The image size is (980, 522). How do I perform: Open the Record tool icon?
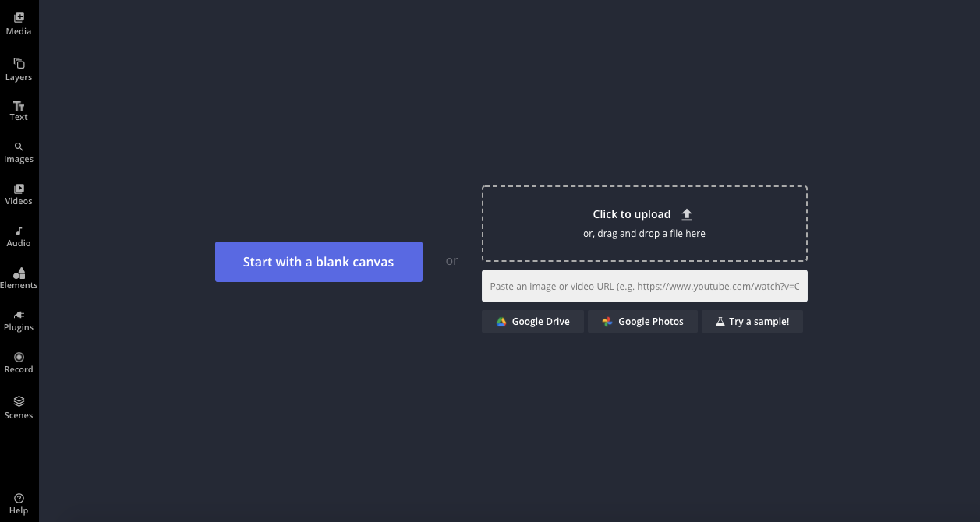(19, 357)
